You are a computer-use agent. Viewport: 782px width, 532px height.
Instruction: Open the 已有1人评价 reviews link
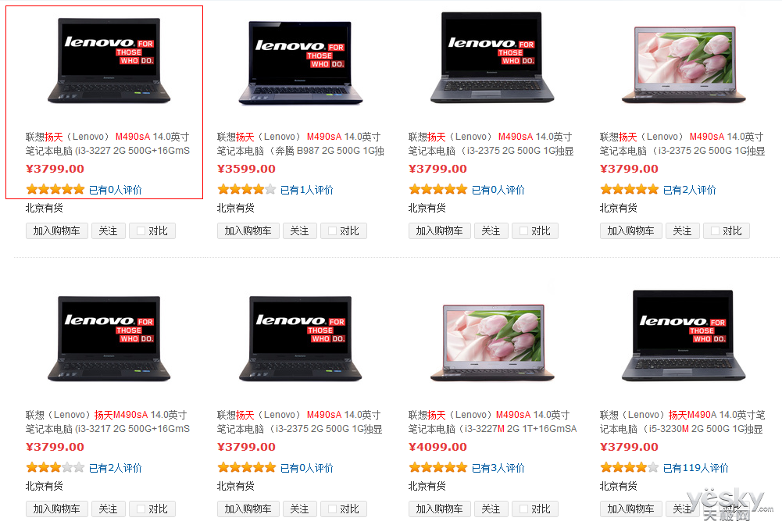(x=307, y=190)
